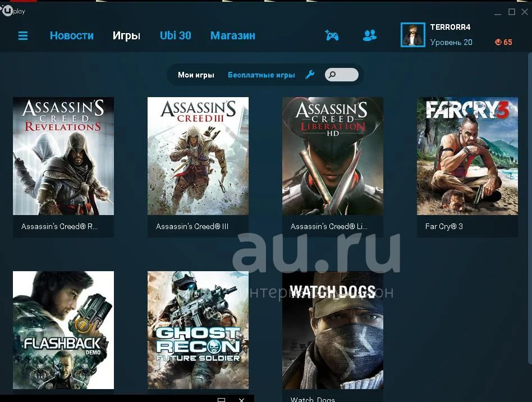532x402 pixels.
Task: Click the library vertical scrollbar
Action: coord(530,207)
